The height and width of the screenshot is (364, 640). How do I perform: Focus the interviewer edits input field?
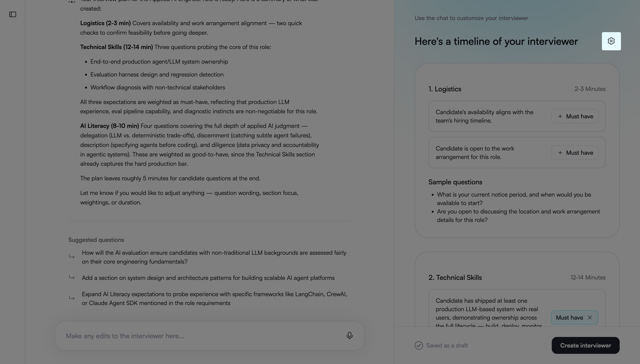[210, 336]
